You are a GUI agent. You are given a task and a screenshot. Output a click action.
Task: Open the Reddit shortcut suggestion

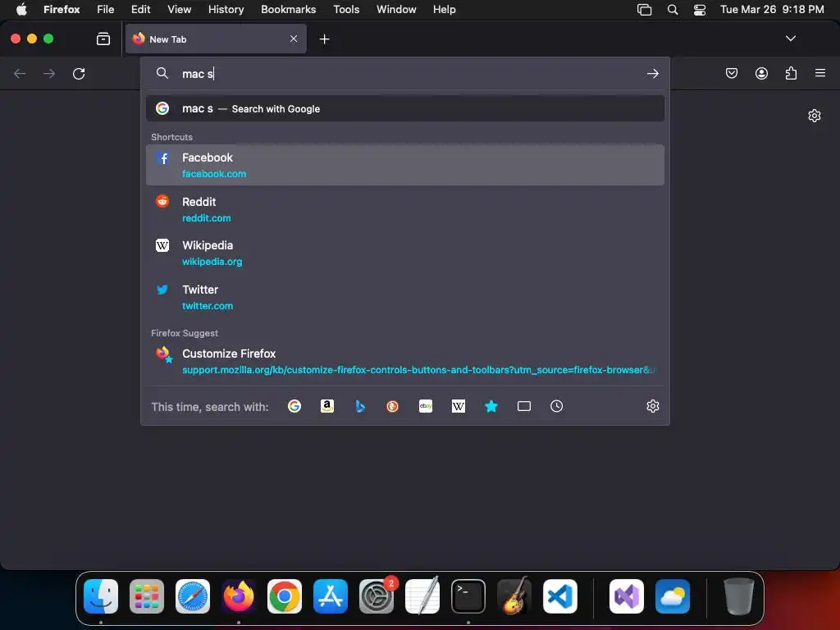[x=405, y=209]
